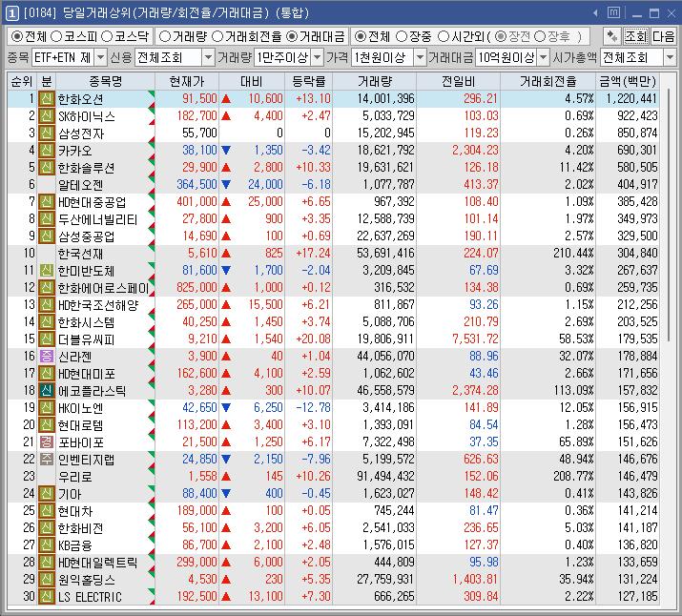Sort by the 현재가 column header
This screenshot has height=616, width=682.
point(187,81)
